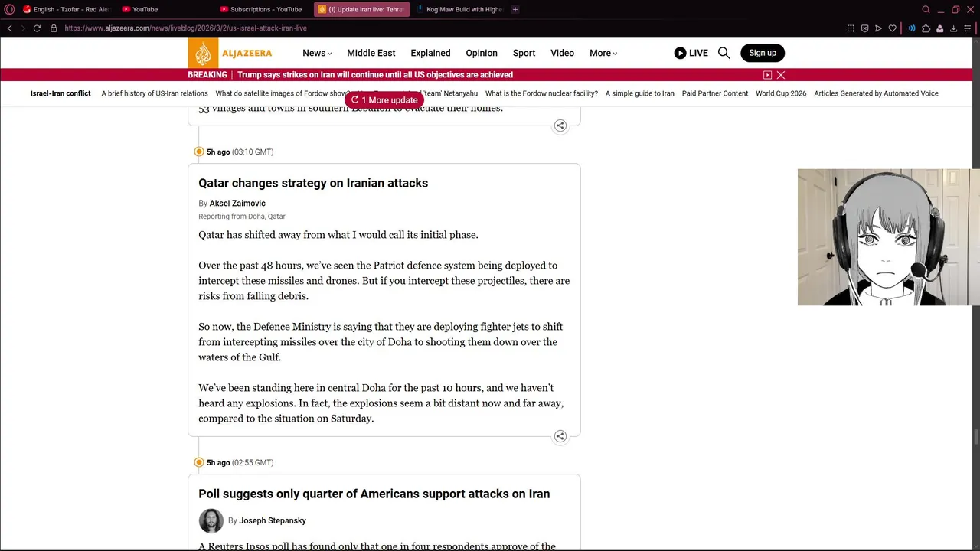Click the Reporting from Doha, Qatar text

click(x=242, y=217)
